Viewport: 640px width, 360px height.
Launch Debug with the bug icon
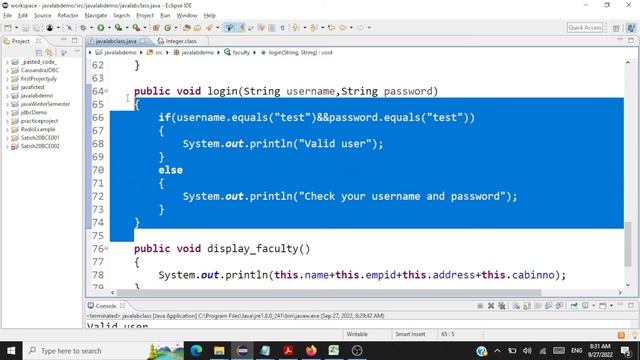click(83, 28)
